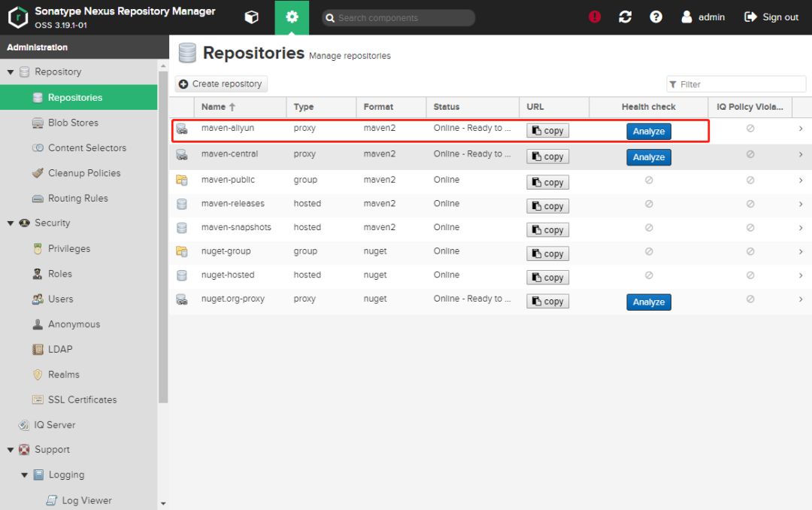Open the Users menu item
Screen dimensions: 812x510
click(60, 299)
